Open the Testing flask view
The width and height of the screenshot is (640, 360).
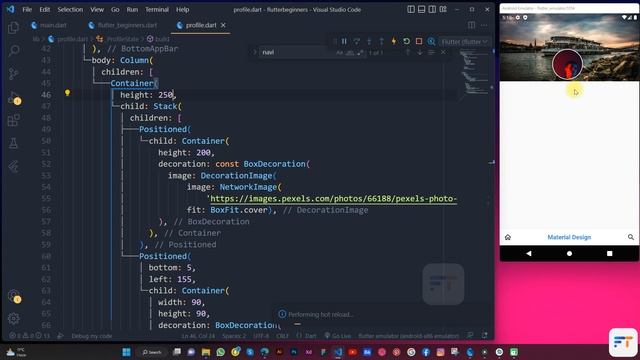[13, 143]
